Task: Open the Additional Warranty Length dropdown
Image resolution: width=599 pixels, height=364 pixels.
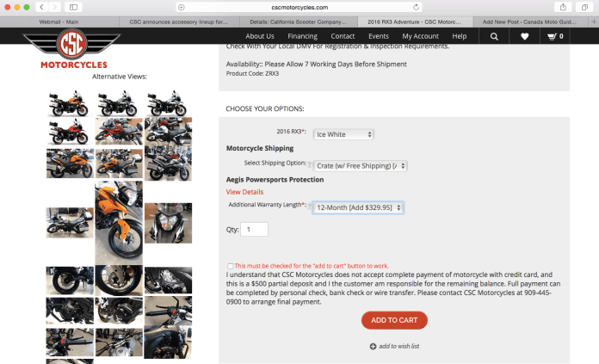Action: (x=358, y=207)
